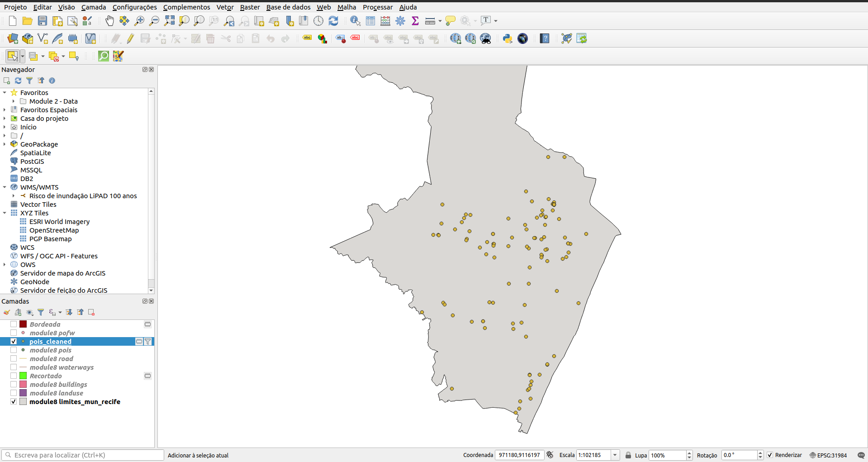Select the PostGIS browser entry

(32, 162)
